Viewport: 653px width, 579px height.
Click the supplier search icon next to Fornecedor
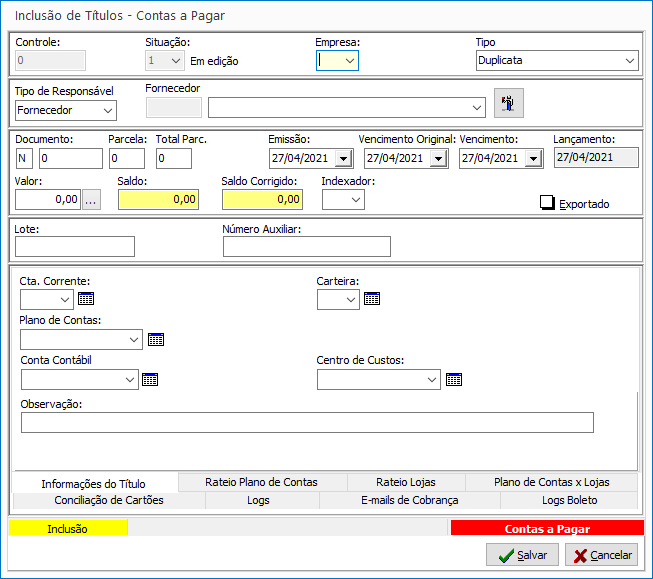point(509,104)
